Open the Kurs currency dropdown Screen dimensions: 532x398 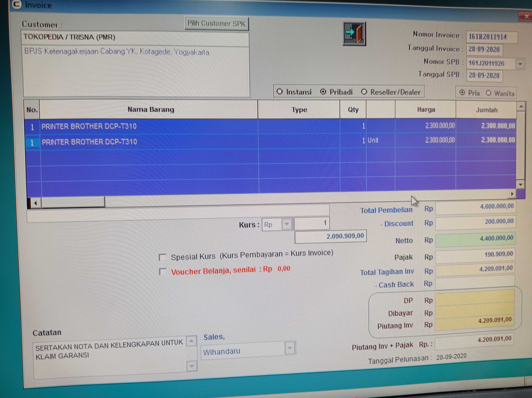tap(287, 224)
